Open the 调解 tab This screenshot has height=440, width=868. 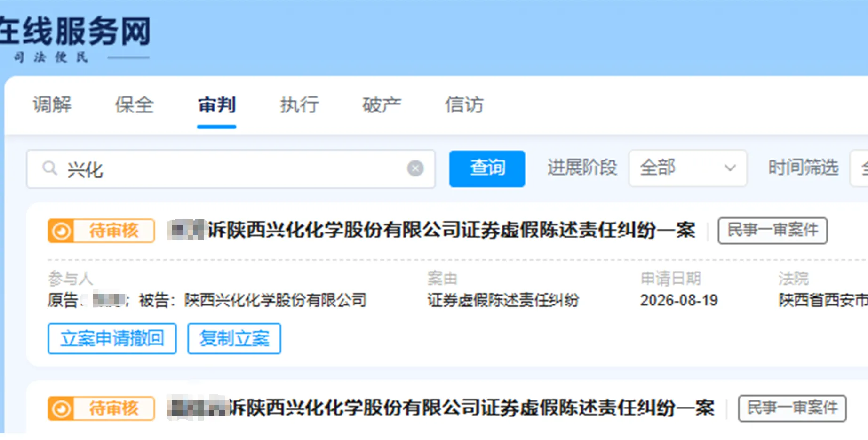pos(52,104)
